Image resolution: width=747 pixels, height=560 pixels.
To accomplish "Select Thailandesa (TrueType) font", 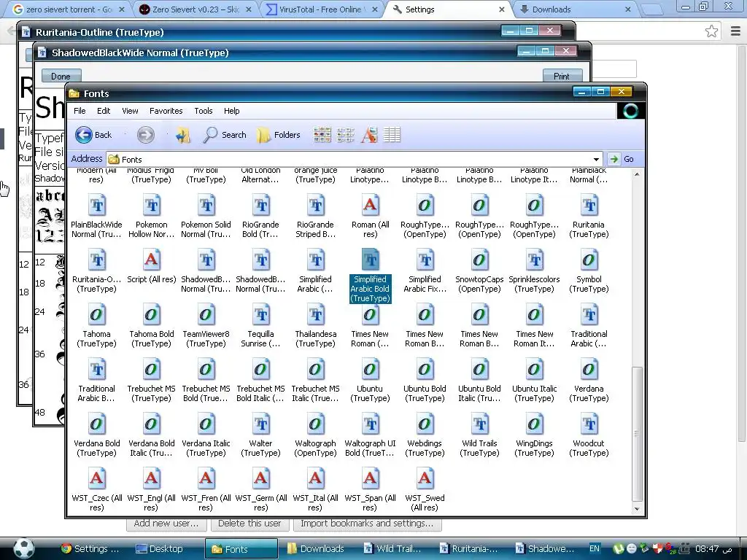I will 315,326.
